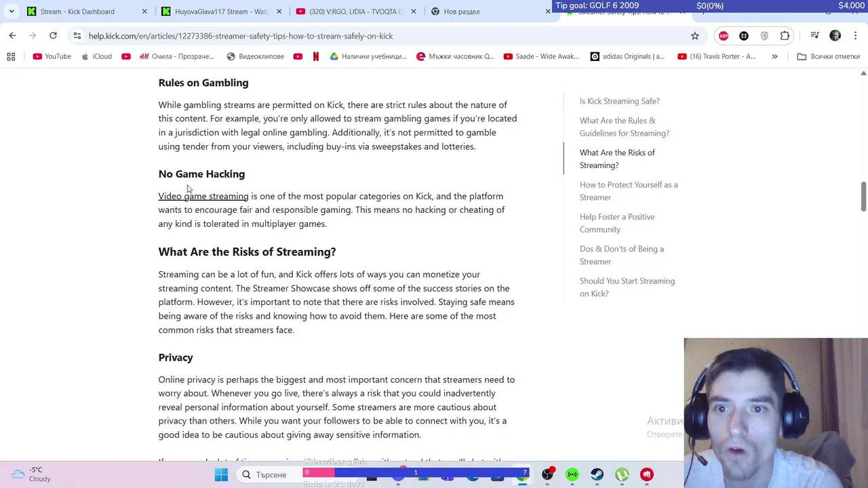Close the Нов раздел tab
The image size is (868, 488).
(x=548, y=12)
